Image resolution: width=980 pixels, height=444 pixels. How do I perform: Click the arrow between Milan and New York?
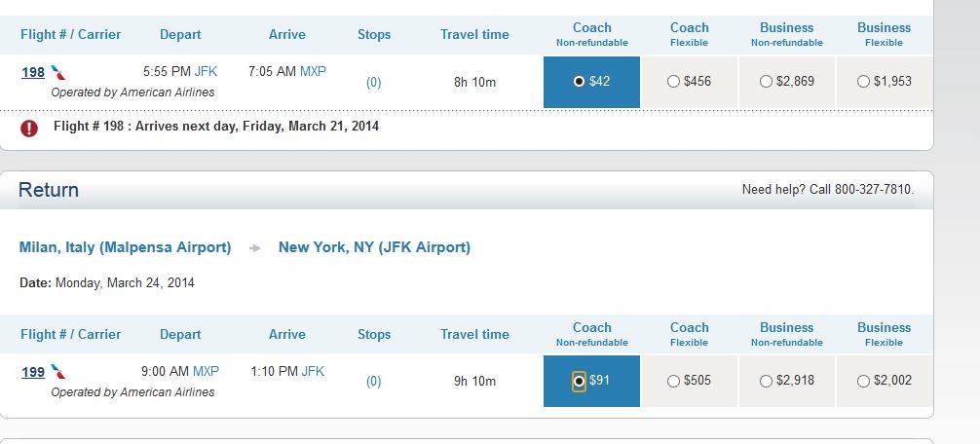[x=255, y=248]
